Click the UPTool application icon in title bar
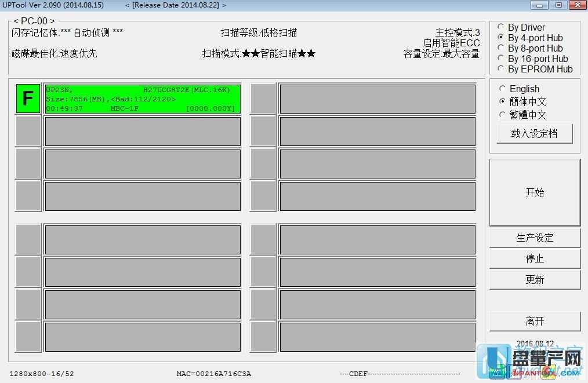The image size is (588, 383). [x=5, y=5]
